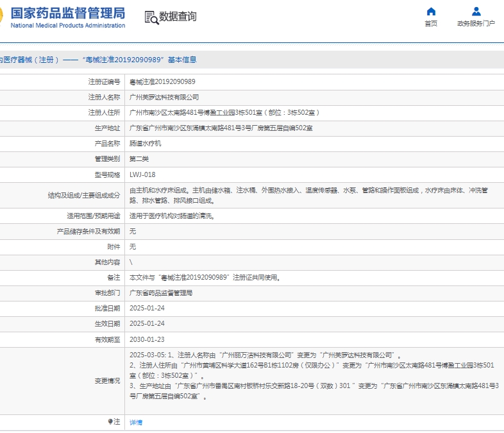
Task: Click the 附件 label
Action: click(x=113, y=247)
